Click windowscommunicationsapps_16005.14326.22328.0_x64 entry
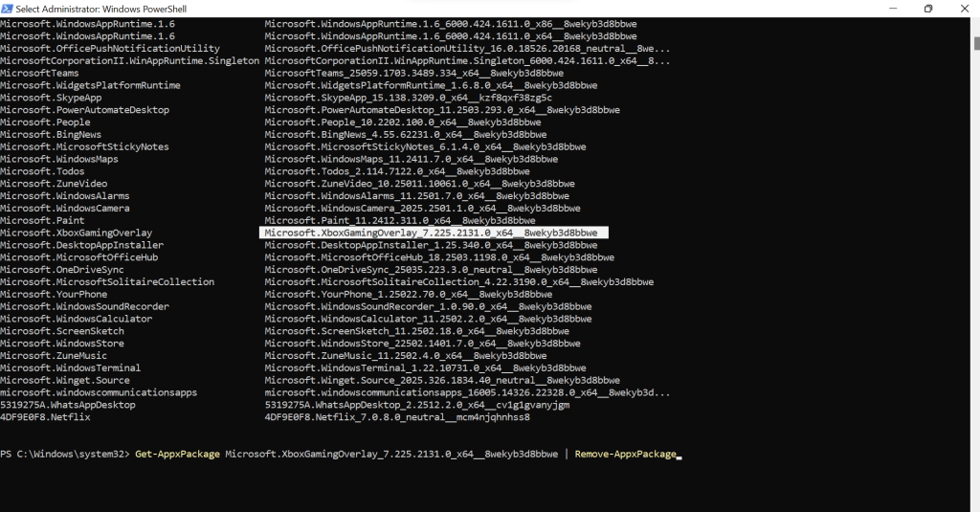Viewport: 980px width, 512px height. pos(467,392)
